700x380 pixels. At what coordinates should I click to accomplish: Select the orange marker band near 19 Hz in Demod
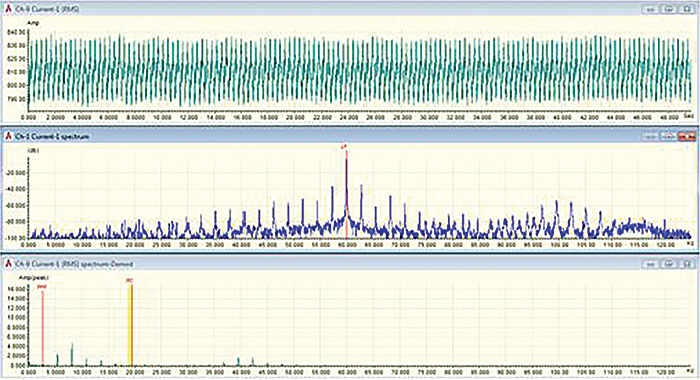(x=130, y=325)
